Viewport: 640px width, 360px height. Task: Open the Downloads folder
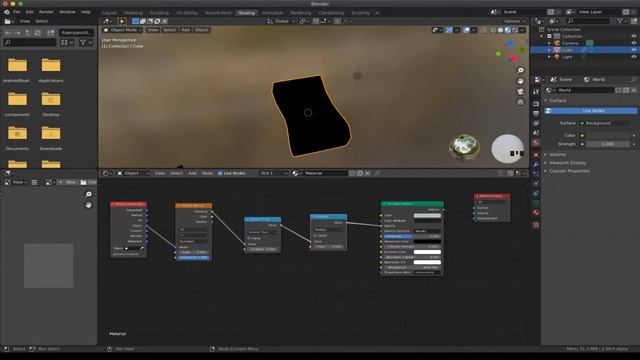51,133
